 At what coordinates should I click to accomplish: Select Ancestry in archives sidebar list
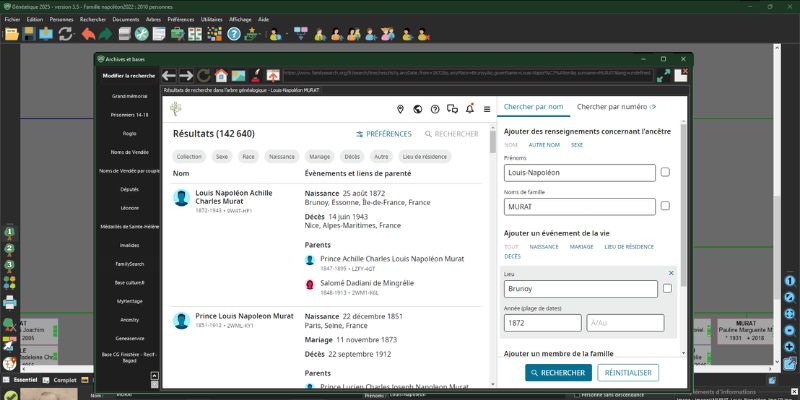tap(130, 320)
